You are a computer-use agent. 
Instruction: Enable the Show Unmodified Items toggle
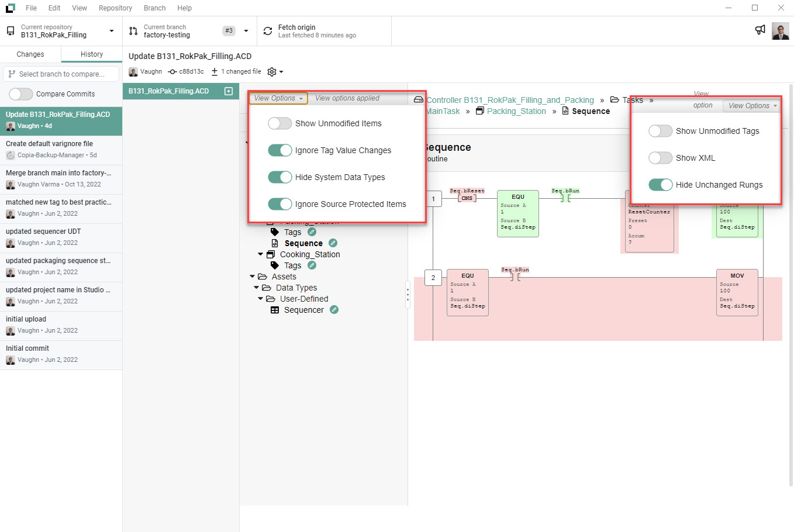[x=279, y=123]
